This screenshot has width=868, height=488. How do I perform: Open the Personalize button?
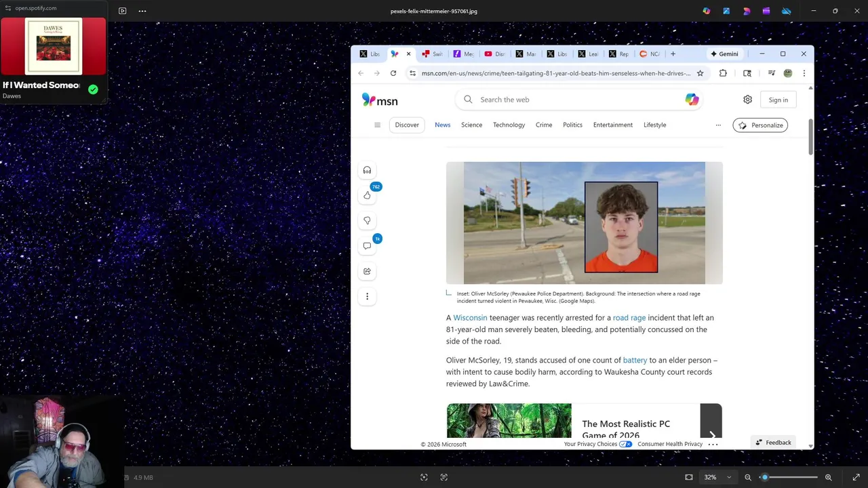(x=760, y=125)
